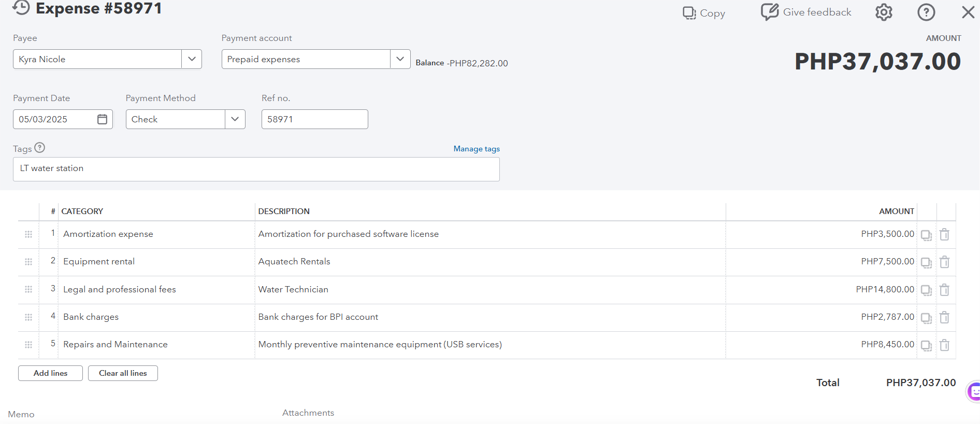Viewport: 980px width, 424px height.
Task: Delete the Amortization expense line
Action: [944, 235]
